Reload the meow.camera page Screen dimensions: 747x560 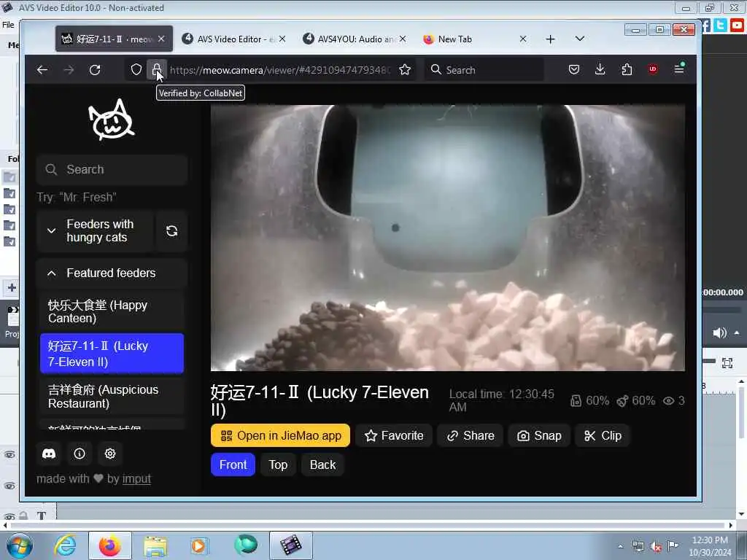coord(95,70)
